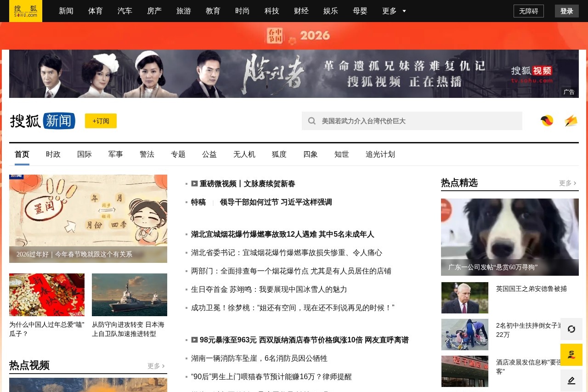Open 成功卫冕！徐梦桃 article

click(293, 308)
